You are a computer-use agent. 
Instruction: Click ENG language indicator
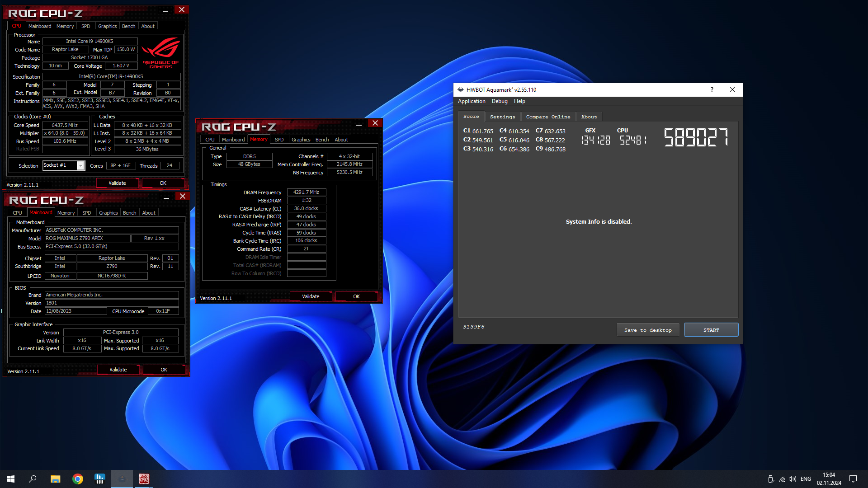click(806, 479)
